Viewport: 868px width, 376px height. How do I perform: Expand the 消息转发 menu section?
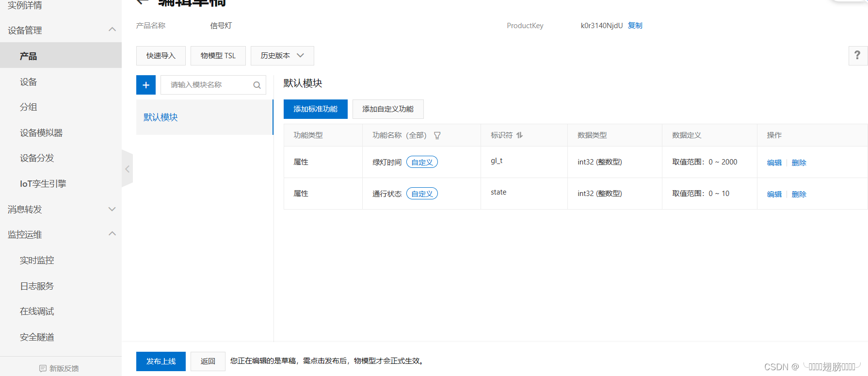tap(112, 209)
